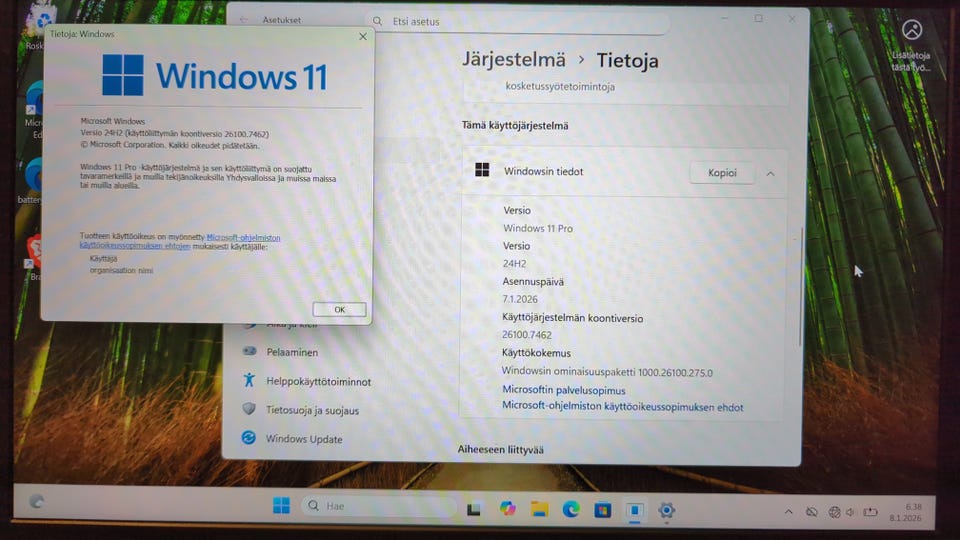
Task: Show hidden icons with the tray chevron
Action: (x=789, y=512)
